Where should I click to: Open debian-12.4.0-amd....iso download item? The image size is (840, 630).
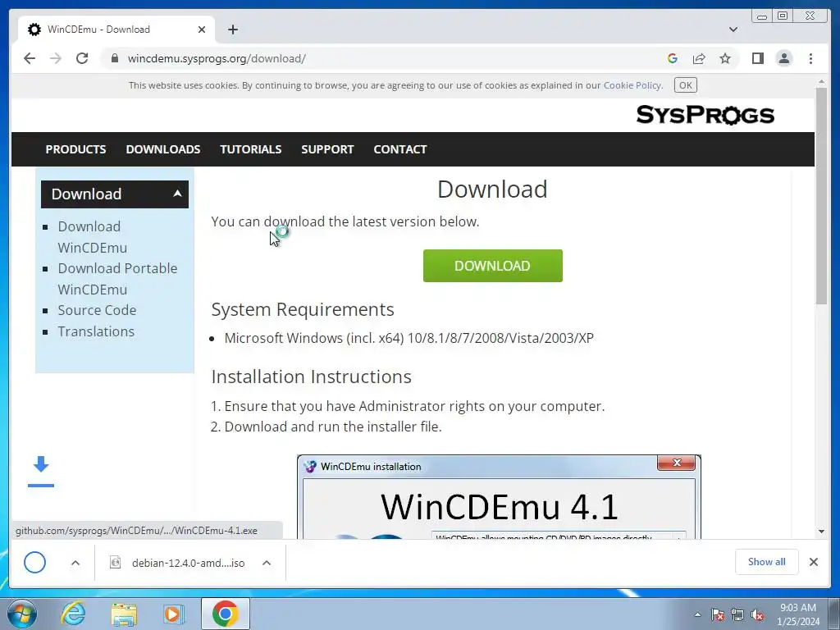point(177,563)
